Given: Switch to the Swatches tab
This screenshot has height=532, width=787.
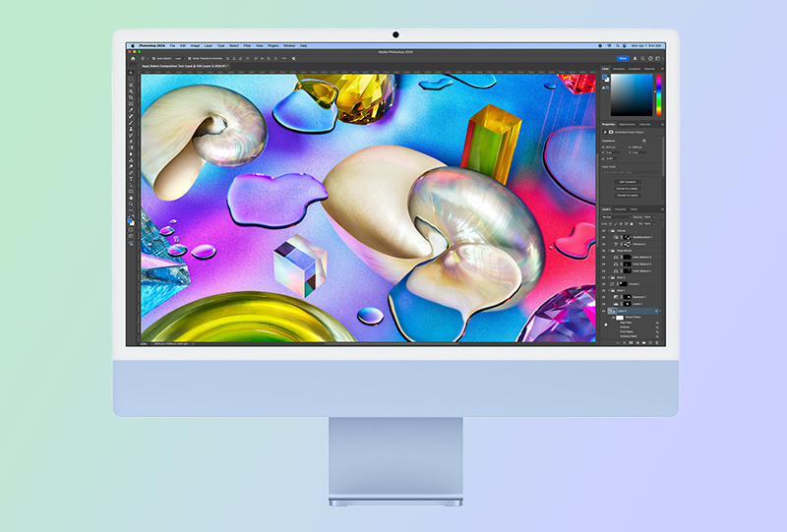Looking at the screenshot, I should [x=619, y=69].
